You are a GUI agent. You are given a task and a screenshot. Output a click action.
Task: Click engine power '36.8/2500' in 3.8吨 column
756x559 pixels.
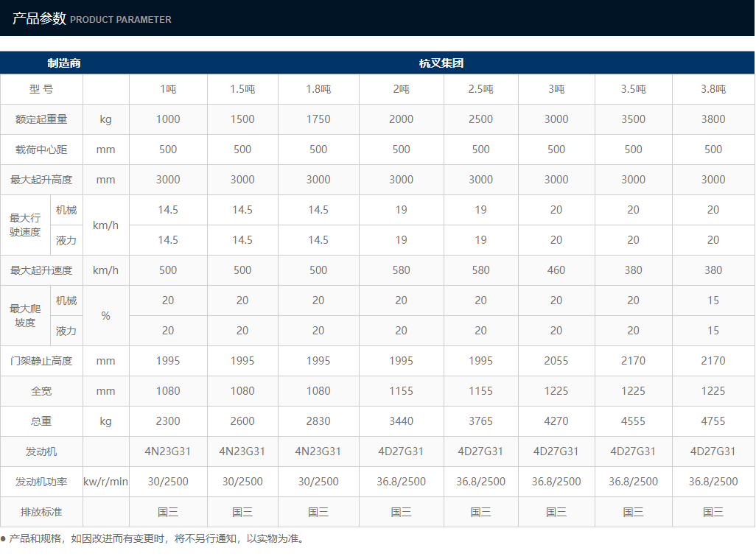(x=713, y=482)
